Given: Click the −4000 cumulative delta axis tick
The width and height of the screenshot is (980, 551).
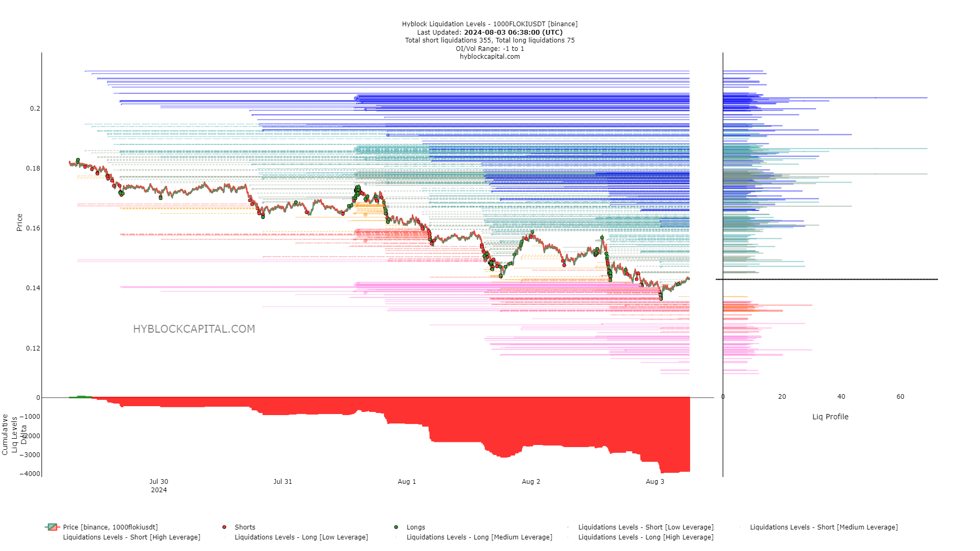Looking at the screenshot, I should coord(30,473).
